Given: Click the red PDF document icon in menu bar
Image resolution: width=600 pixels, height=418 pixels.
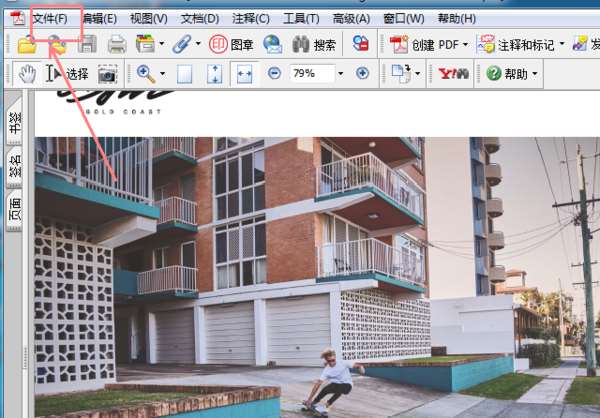Looking at the screenshot, I should click(17, 18).
